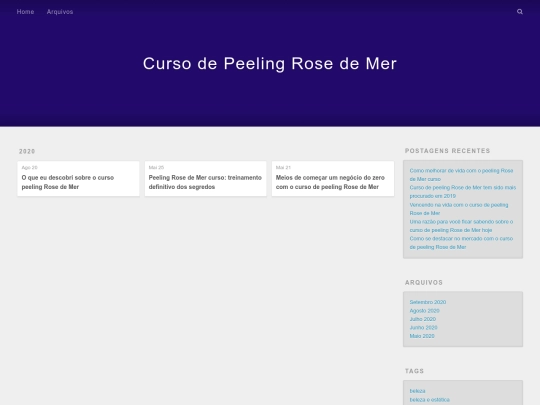Open post 'O que eu descobri sobre o curso'

pyautogui.click(x=68, y=182)
